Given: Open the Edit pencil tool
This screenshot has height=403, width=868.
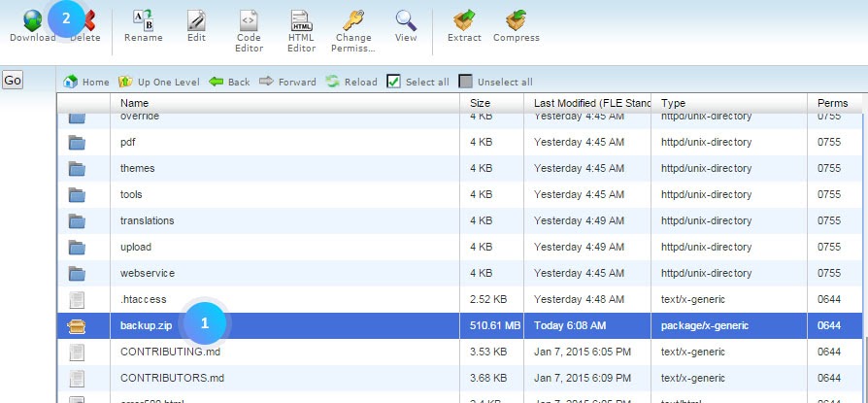Looking at the screenshot, I should (196, 20).
